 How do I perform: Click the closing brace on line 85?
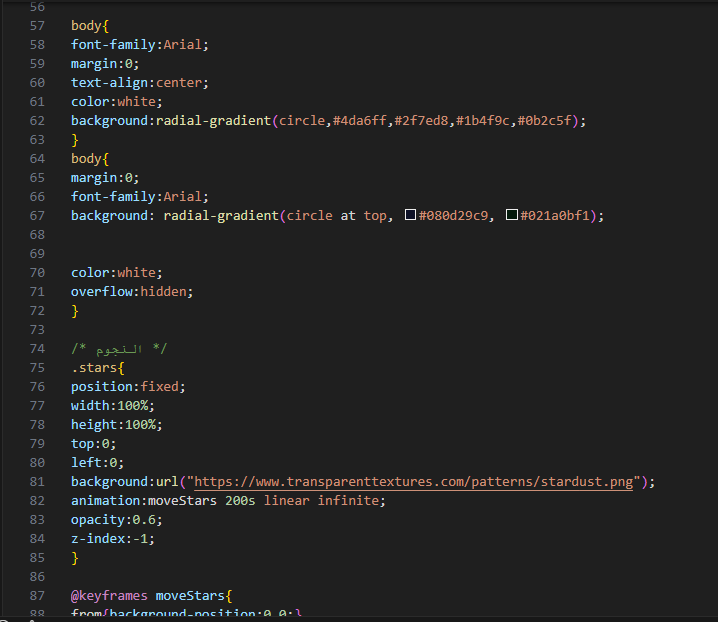(75, 558)
